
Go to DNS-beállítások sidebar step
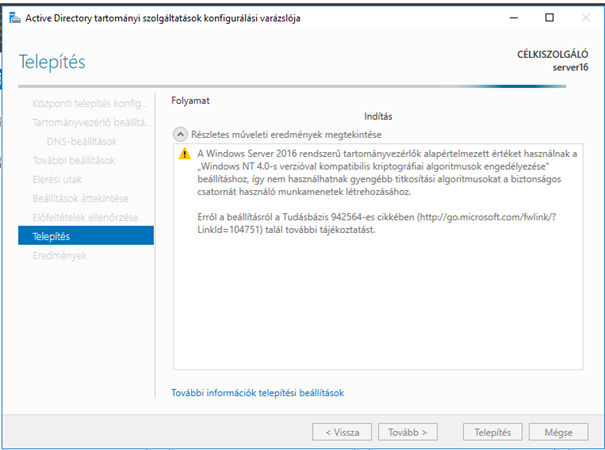pos(82,141)
